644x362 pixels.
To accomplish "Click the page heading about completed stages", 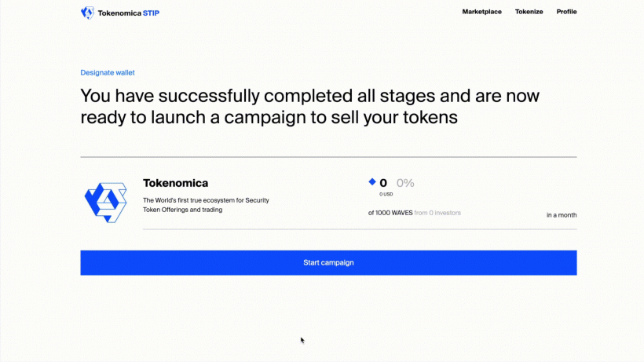I will [310, 106].
